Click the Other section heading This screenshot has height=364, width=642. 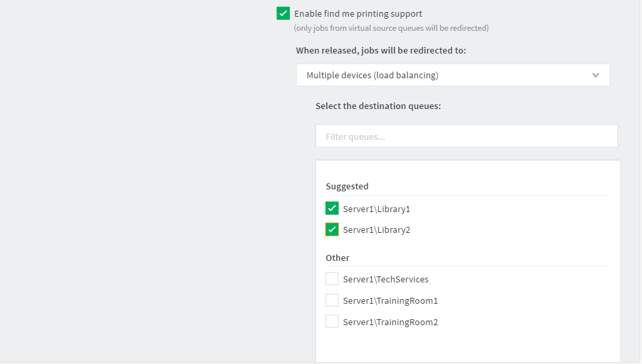point(337,258)
